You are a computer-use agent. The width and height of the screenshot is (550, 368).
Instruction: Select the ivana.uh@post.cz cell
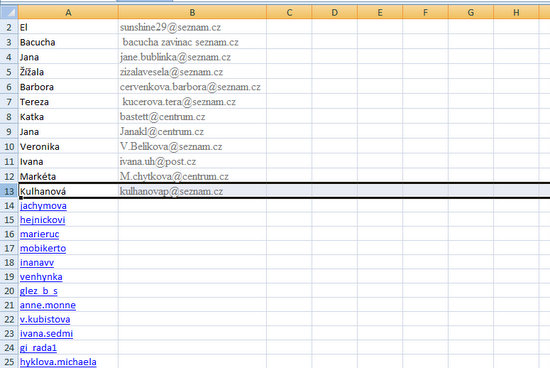pos(192,161)
